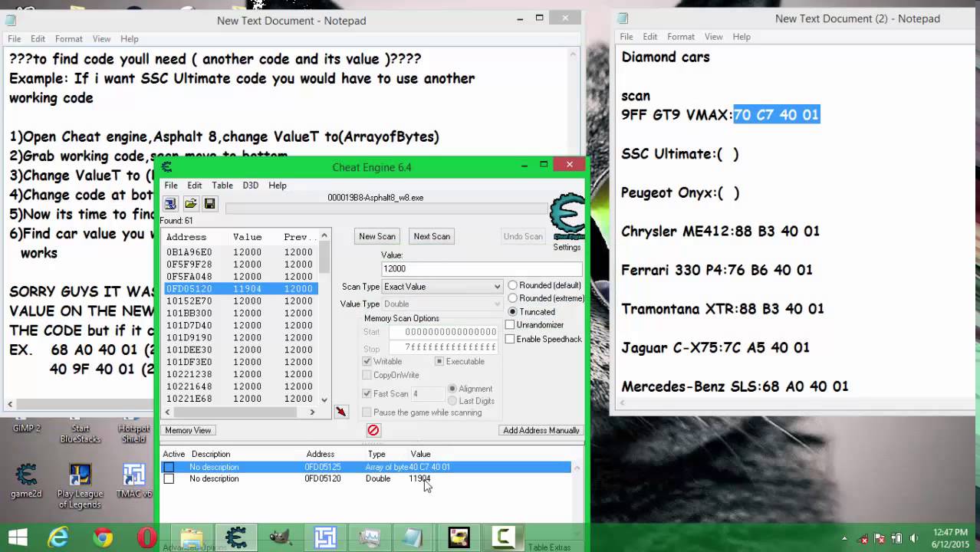This screenshot has height=552, width=980.
Task: Open game2d desktop shortcut
Action: click(26, 481)
